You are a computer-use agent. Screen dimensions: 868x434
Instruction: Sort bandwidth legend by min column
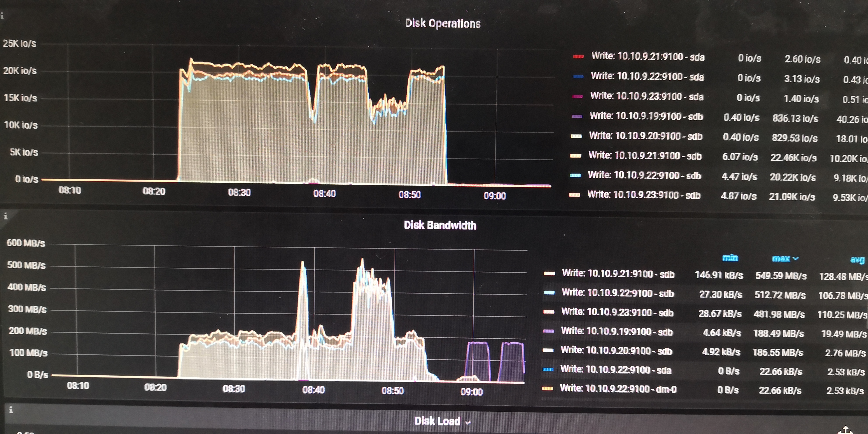coord(730,258)
